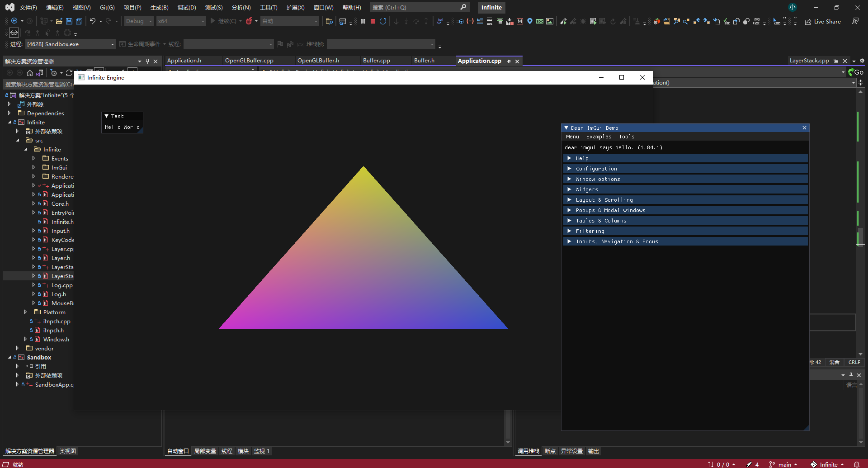Image resolution: width=868 pixels, height=468 pixels.
Task: Click Sync/refresh icon in Solution Explorer
Action: click(69, 72)
